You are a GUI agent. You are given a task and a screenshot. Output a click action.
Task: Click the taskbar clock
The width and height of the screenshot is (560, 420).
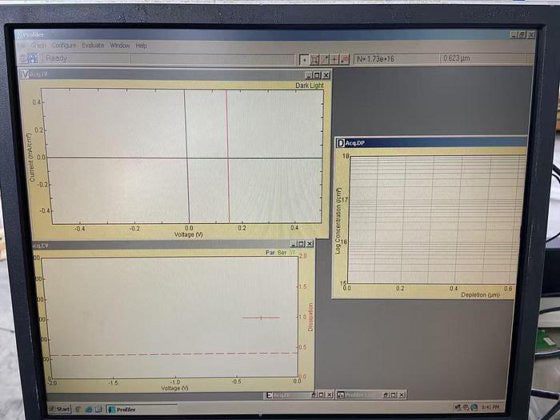coord(490,407)
